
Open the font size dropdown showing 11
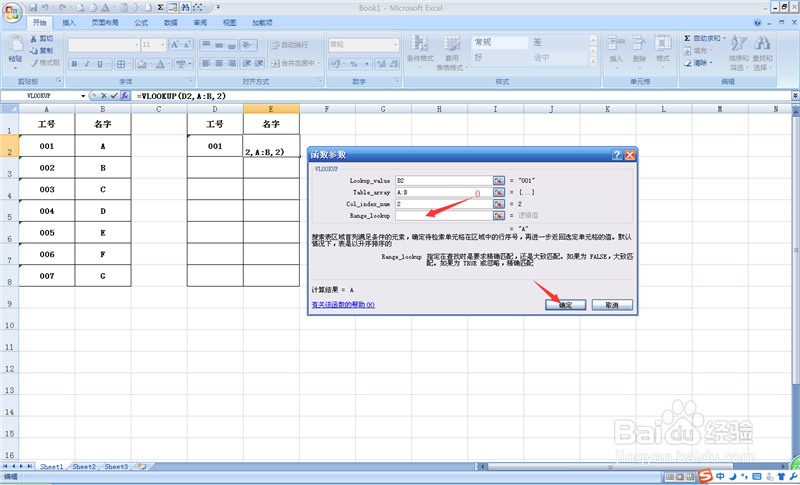(x=163, y=45)
